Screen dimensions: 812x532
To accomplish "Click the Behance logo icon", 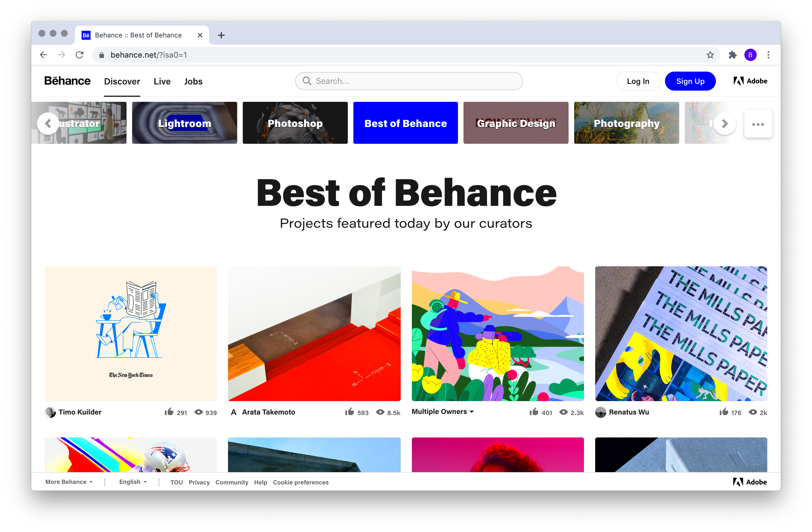I will click(x=67, y=81).
